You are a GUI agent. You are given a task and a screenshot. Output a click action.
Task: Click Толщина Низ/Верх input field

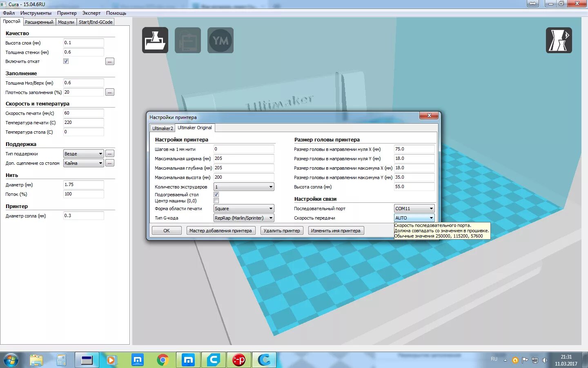(83, 83)
